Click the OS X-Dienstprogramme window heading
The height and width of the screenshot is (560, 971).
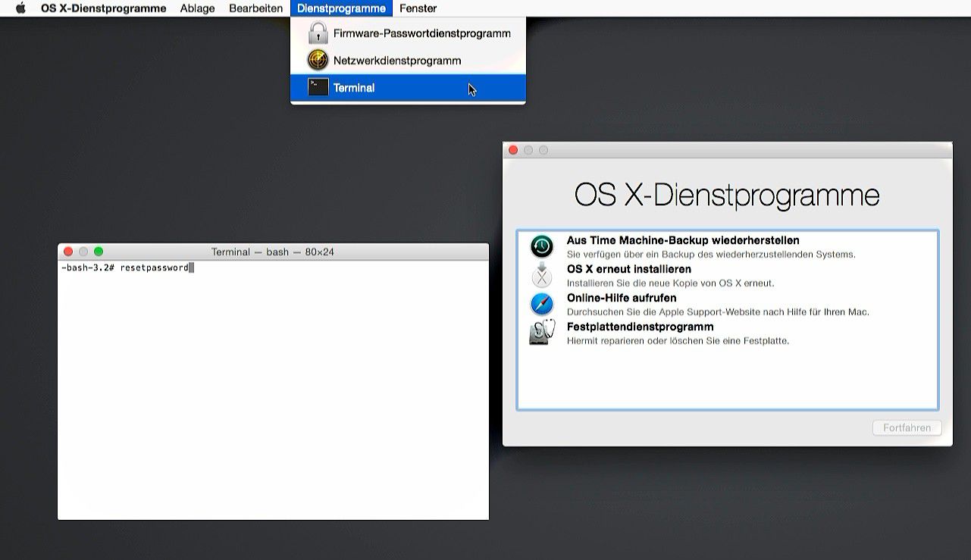[727, 196]
